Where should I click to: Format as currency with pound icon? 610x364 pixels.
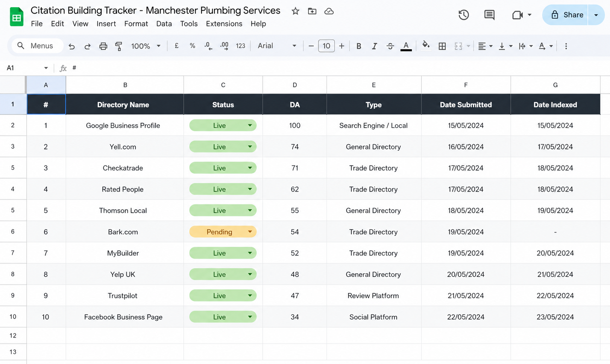pos(176,46)
